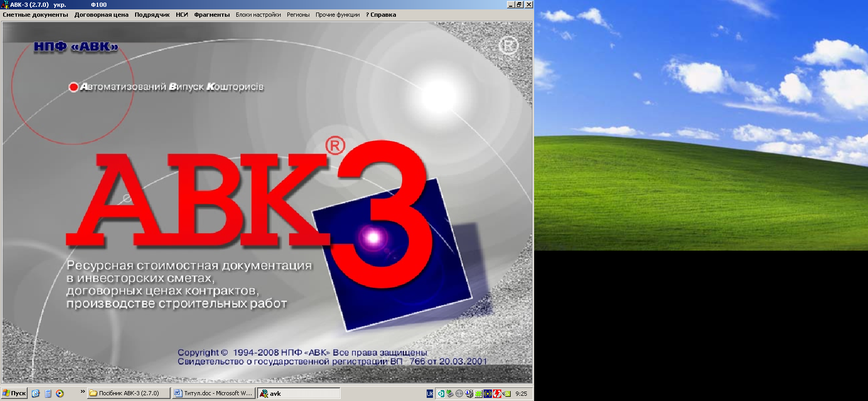Open the Регионы menu

(x=298, y=15)
